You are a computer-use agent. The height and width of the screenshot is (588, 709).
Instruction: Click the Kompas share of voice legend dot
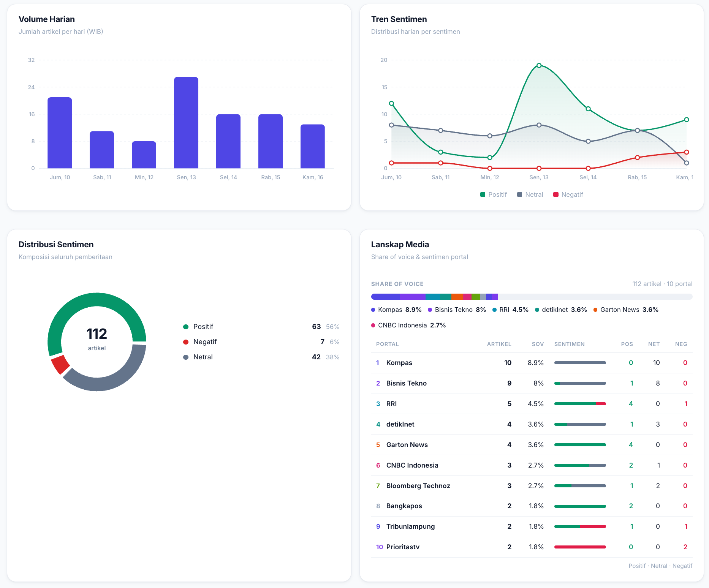(373, 310)
